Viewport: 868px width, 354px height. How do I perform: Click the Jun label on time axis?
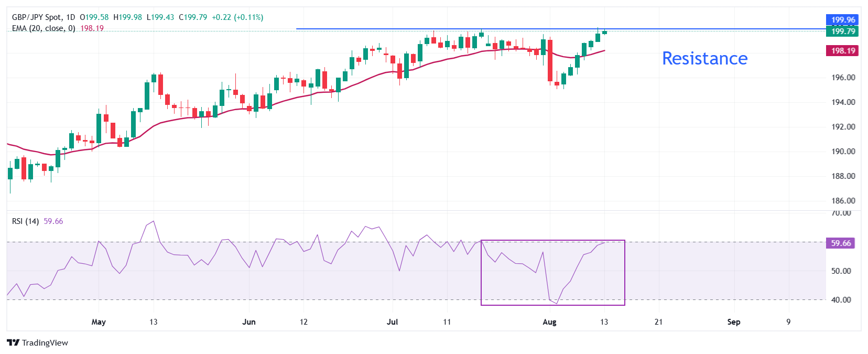[249, 322]
